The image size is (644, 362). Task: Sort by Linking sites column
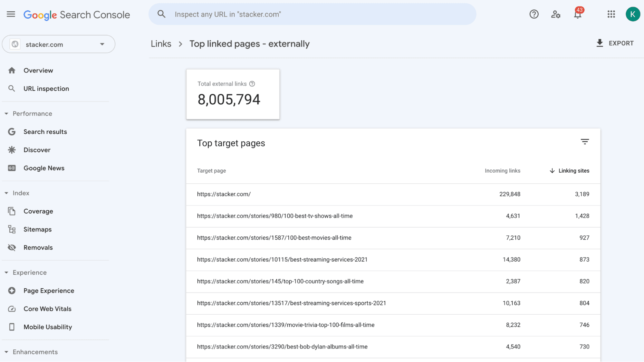[x=573, y=171]
